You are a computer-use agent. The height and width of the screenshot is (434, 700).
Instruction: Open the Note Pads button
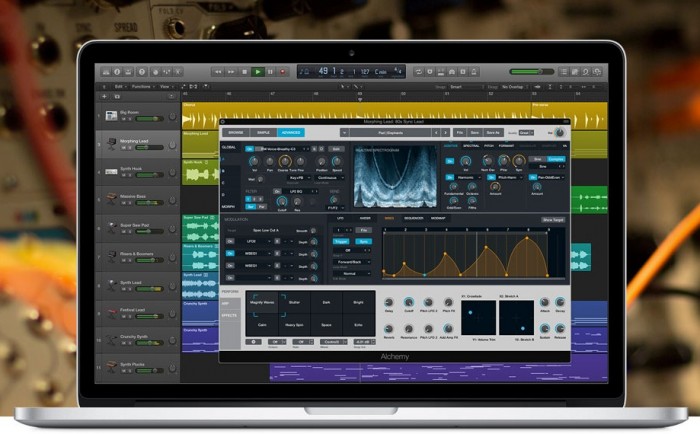coord(575,71)
